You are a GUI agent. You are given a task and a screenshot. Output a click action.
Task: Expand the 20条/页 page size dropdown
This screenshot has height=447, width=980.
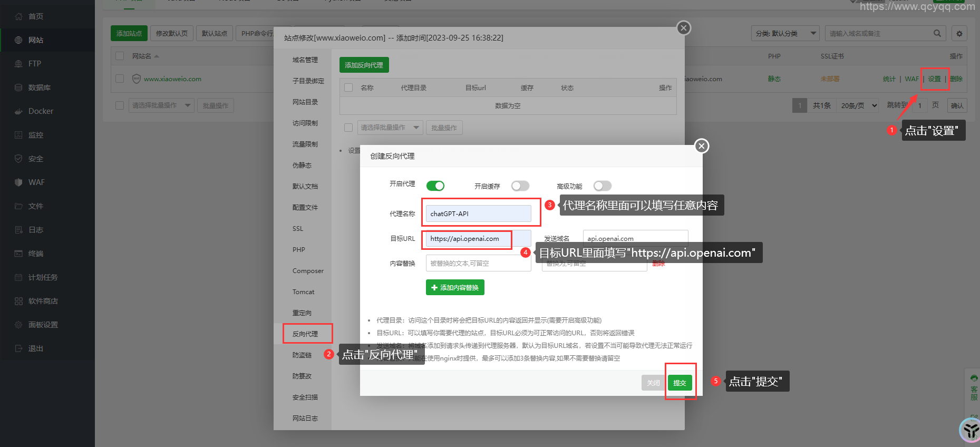[x=858, y=105]
